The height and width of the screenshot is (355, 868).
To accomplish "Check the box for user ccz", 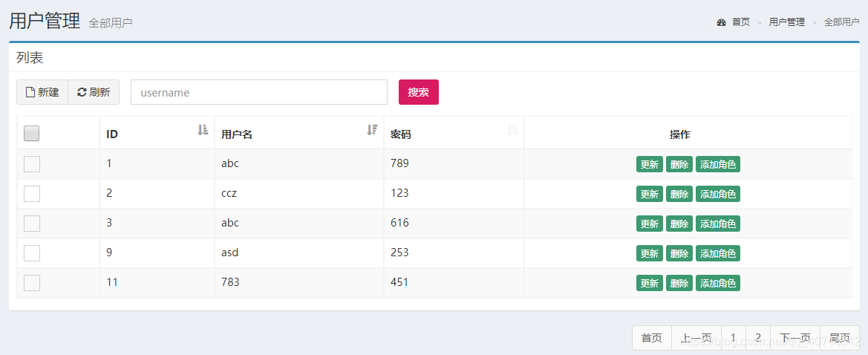I will click(x=32, y=194).
